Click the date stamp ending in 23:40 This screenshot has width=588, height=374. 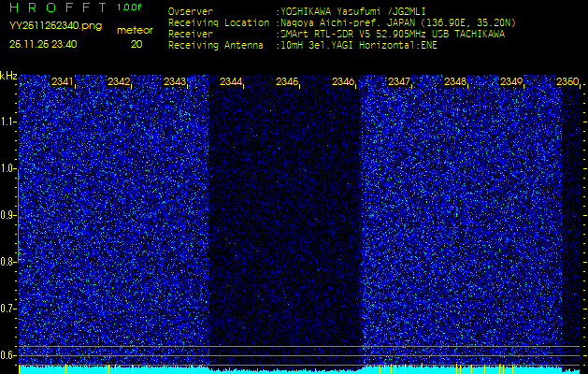click(x=43, y=44)
